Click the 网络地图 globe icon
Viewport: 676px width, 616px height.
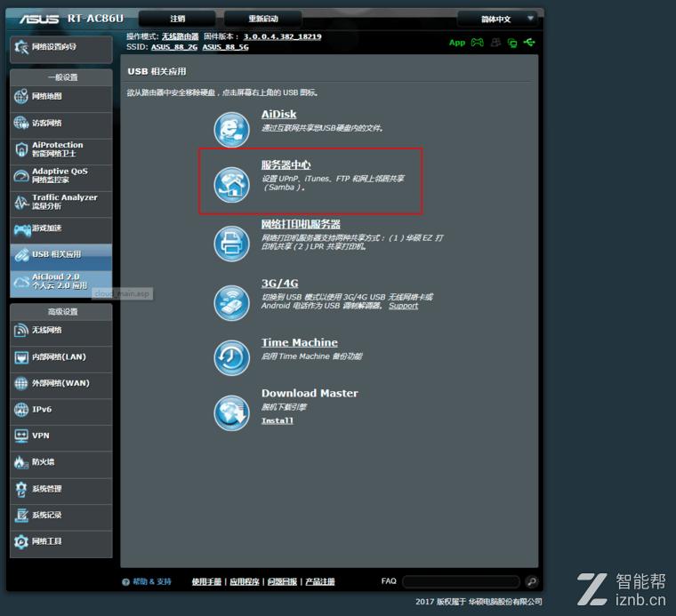tap(20, 97)
